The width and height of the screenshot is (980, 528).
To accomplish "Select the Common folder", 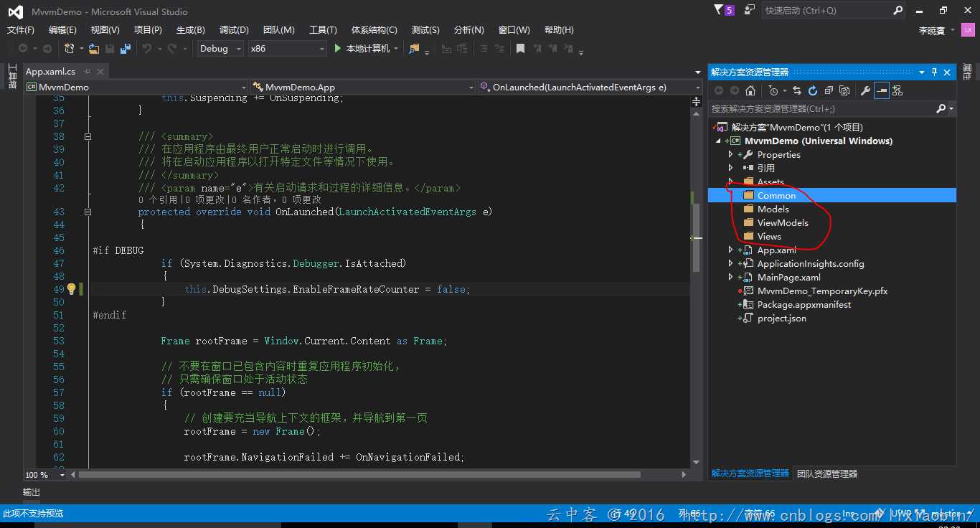I will [776, 195].
